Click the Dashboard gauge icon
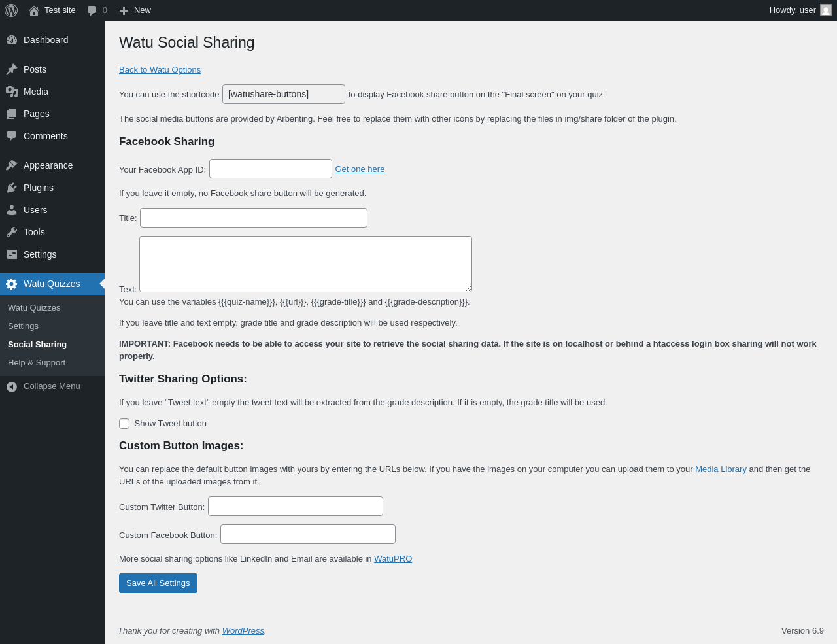Screen dimensions: 837x644 tap(12, 40)
